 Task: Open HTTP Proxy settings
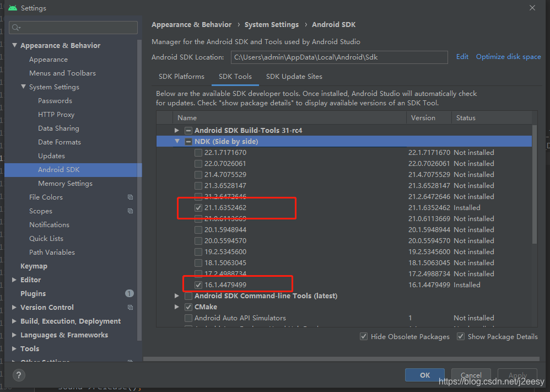point(56,115)
